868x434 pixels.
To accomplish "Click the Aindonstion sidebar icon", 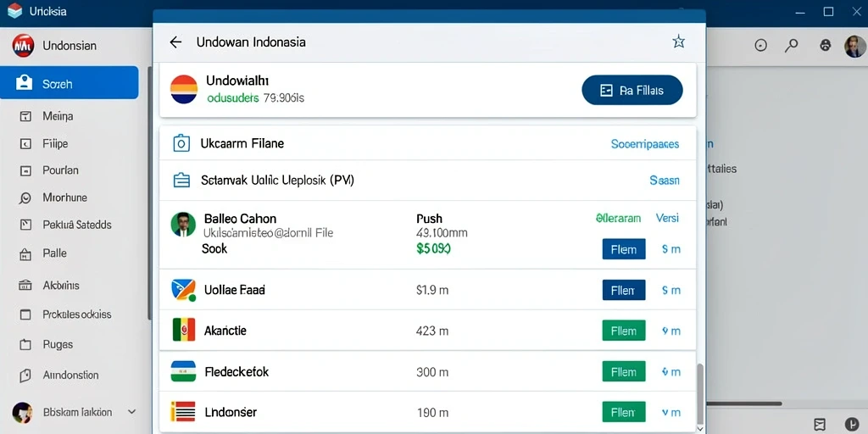I will coord(25,376).
